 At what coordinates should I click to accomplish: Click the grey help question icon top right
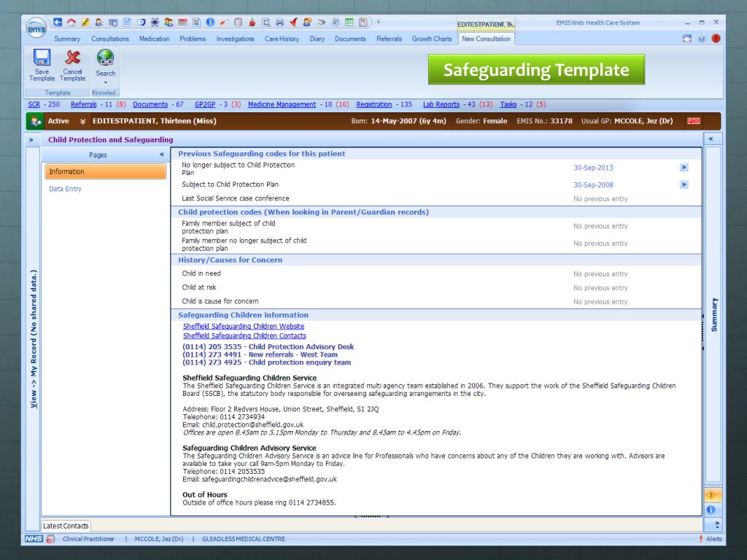pyautogui.click(x=701, y=39)
